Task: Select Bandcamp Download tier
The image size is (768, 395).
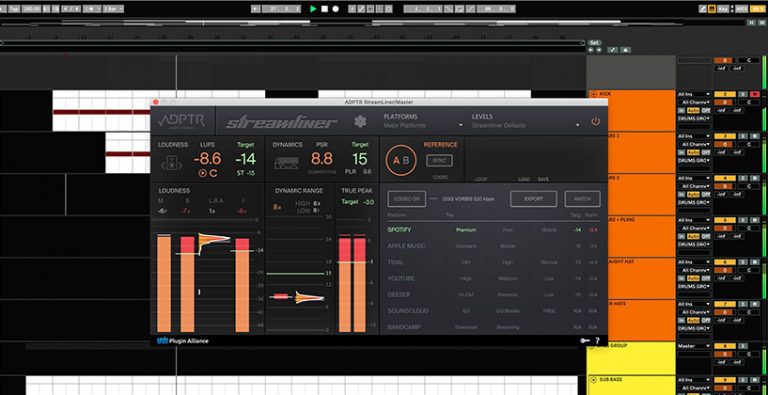Action: [466, 327]
